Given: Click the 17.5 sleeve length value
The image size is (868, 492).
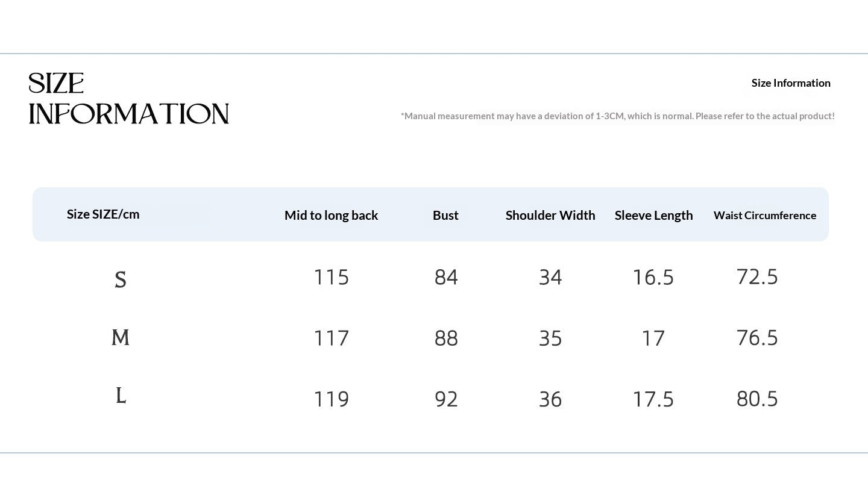Looking at the screenshot, I should [x=653, y=399].
